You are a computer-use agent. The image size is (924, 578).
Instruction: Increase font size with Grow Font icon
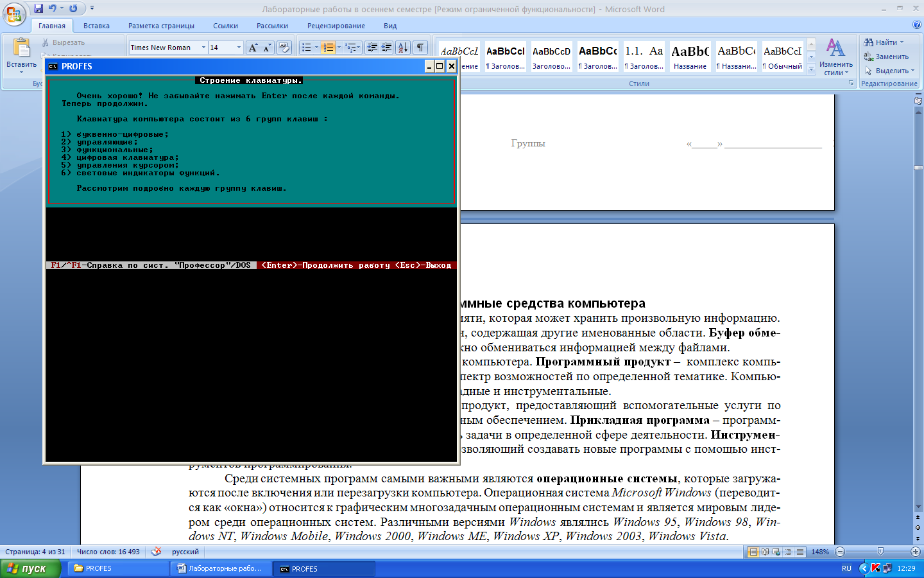click(253, 48)
